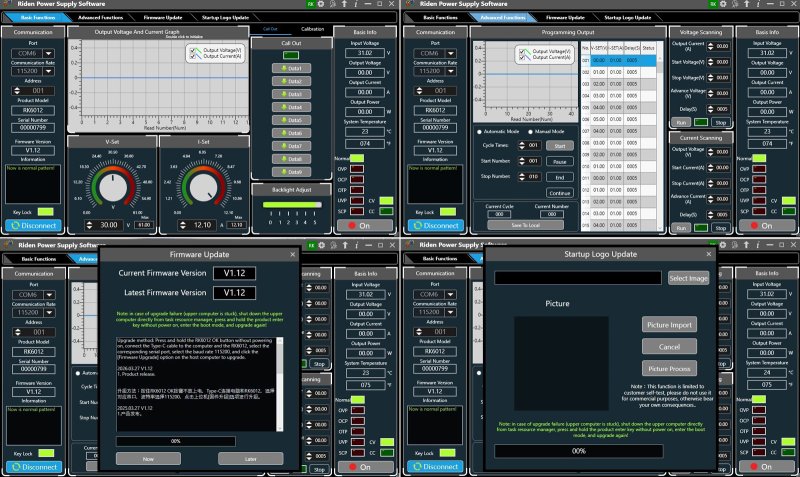
Task: Click the V-Set dial knob
Action: [x=113, y=187]
